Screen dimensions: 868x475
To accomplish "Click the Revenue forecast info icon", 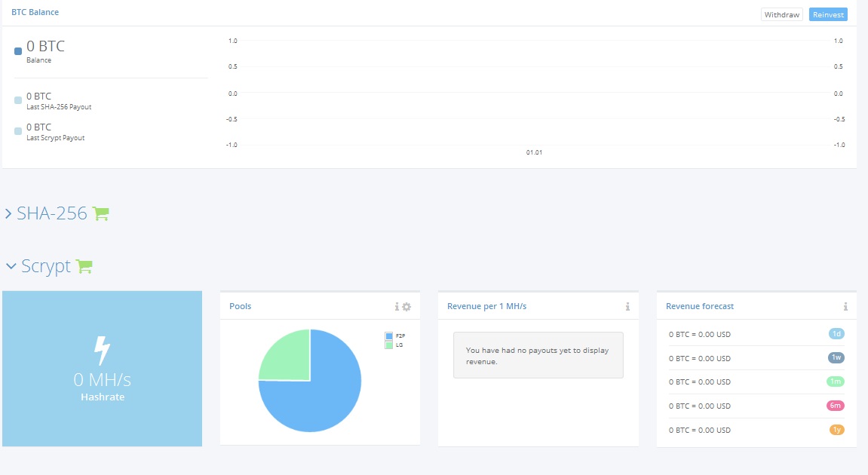I will [845, 307].
